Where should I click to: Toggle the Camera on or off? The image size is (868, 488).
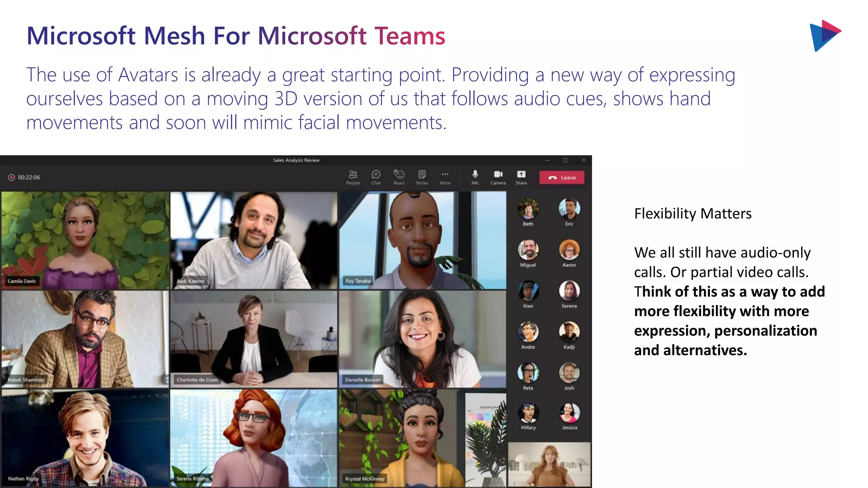coord(498,177)
